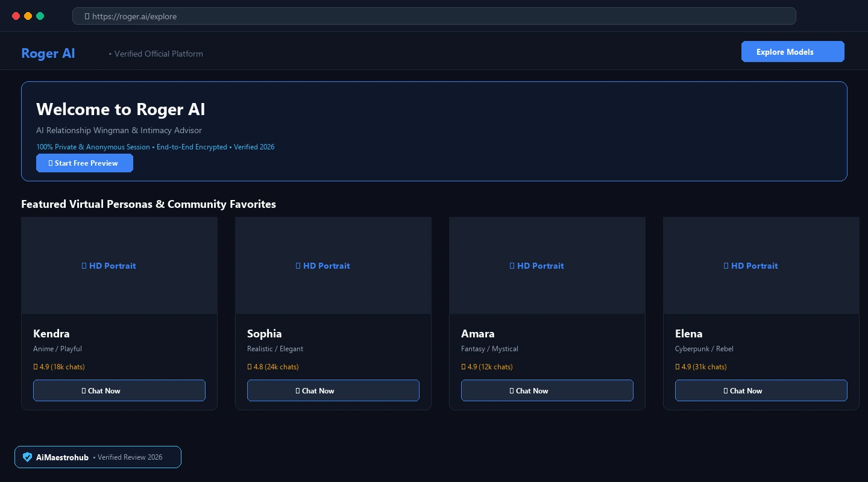Open Kendra's HD Portrait thumbnail

tap(119, 266)
